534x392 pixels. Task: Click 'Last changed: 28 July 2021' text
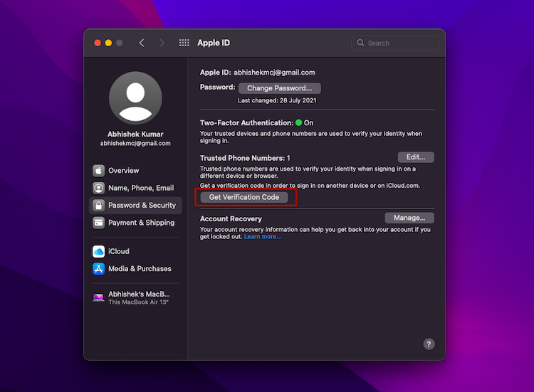pyautogui.click(x=277, y=101)
